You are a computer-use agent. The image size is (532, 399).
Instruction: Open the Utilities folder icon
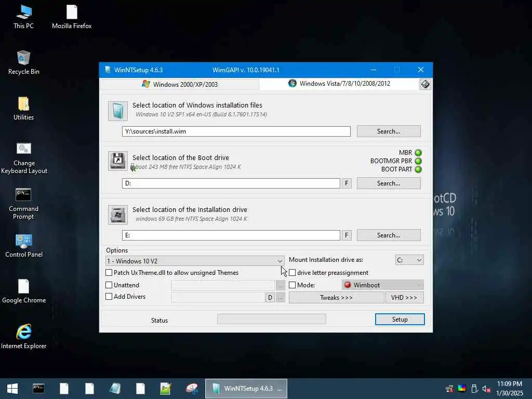23,109
